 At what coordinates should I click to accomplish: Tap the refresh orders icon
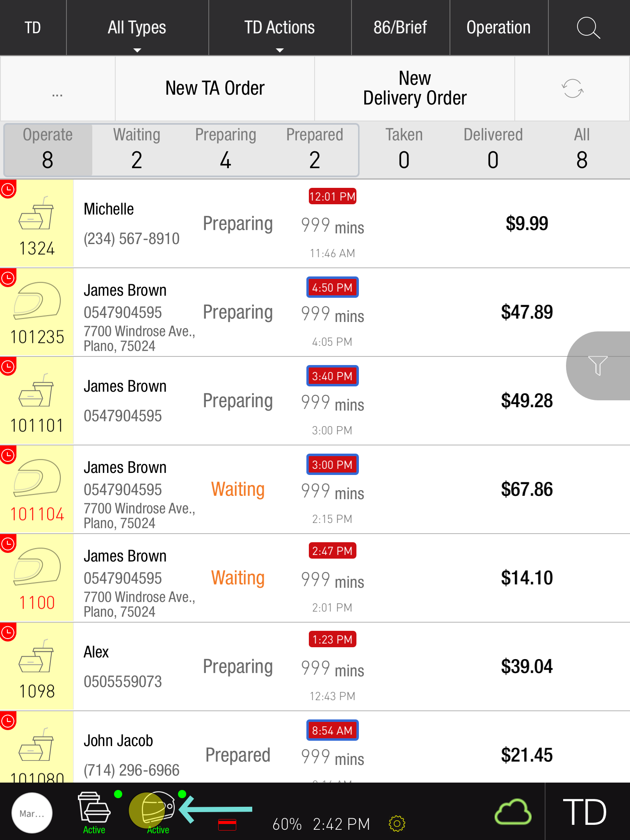click(x=572, y=89)
